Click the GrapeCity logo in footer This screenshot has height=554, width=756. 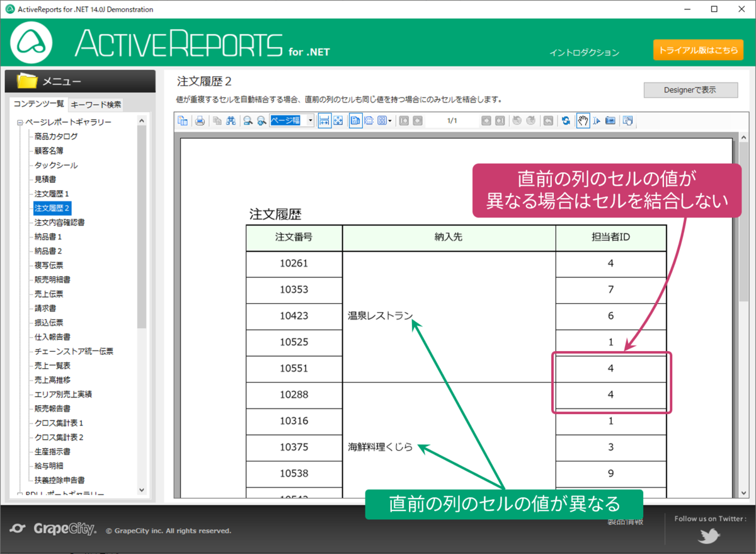click(54, 529)
